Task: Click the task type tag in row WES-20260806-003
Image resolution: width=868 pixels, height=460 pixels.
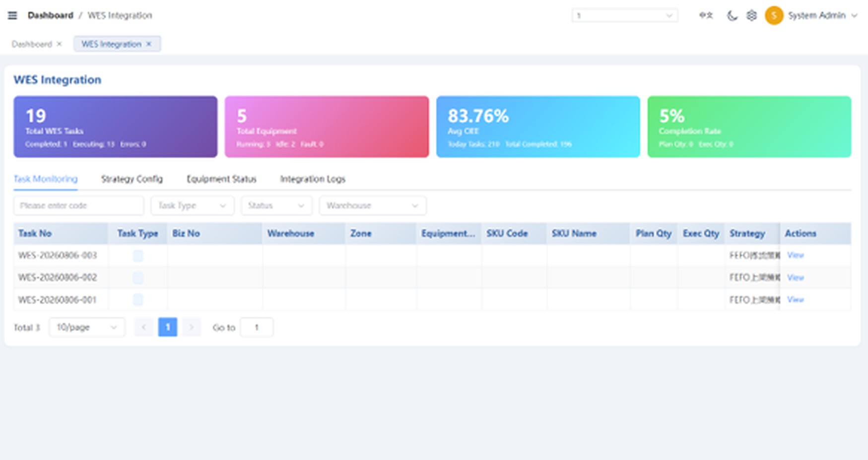Action: (137, 256)
